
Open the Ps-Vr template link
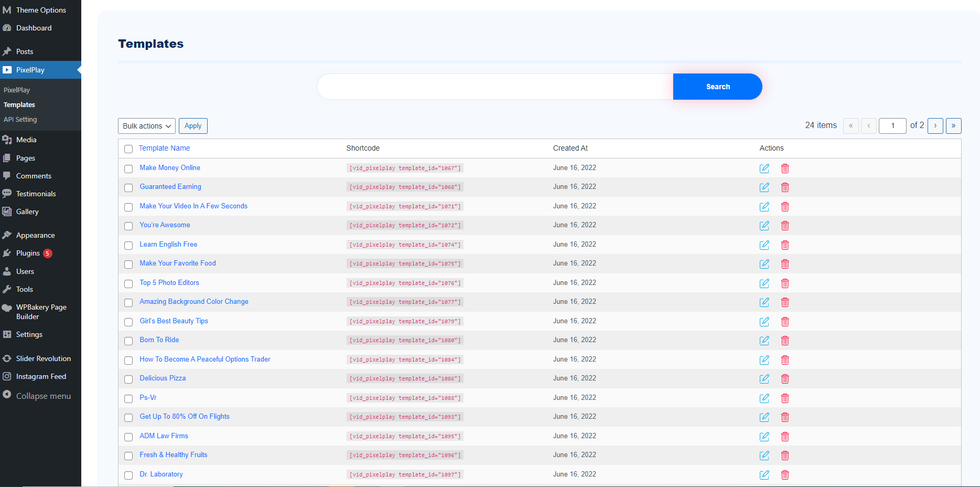tap(148, 398)
